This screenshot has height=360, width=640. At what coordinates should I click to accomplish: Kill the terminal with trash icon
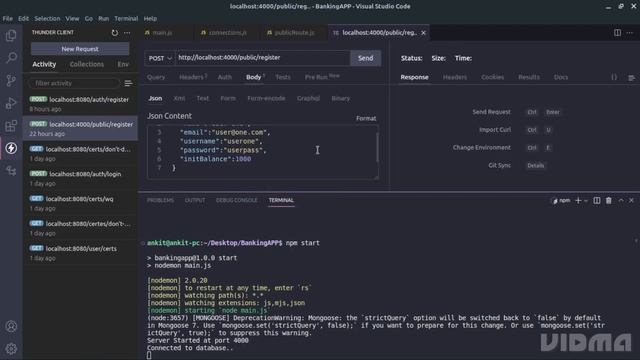point(609,200)
